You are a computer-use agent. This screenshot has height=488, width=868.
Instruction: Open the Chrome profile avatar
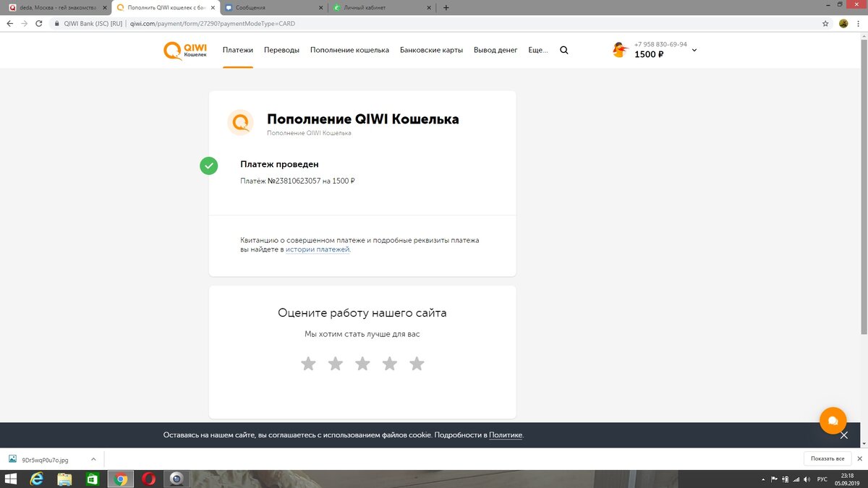click(843, 23)
